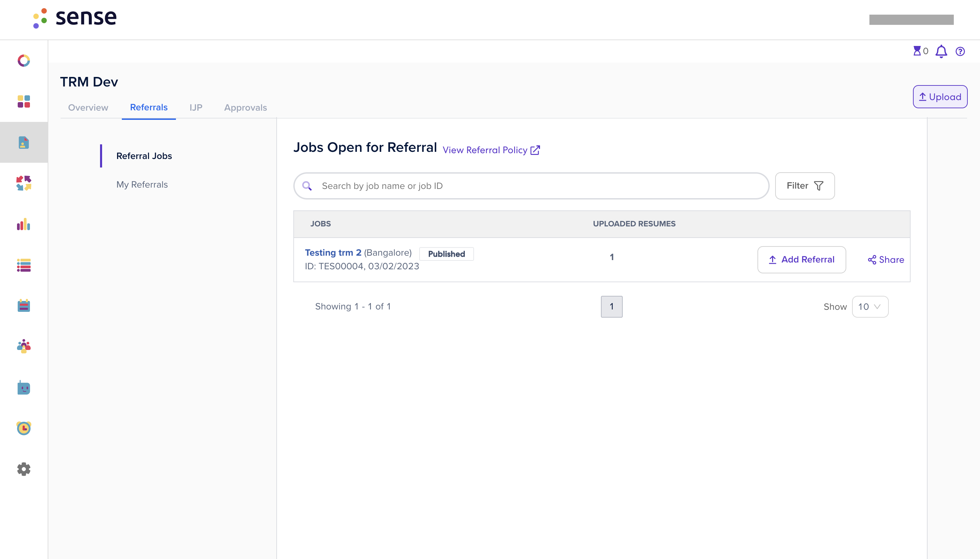Open the striped list sidebar icon

click(24, 265)
